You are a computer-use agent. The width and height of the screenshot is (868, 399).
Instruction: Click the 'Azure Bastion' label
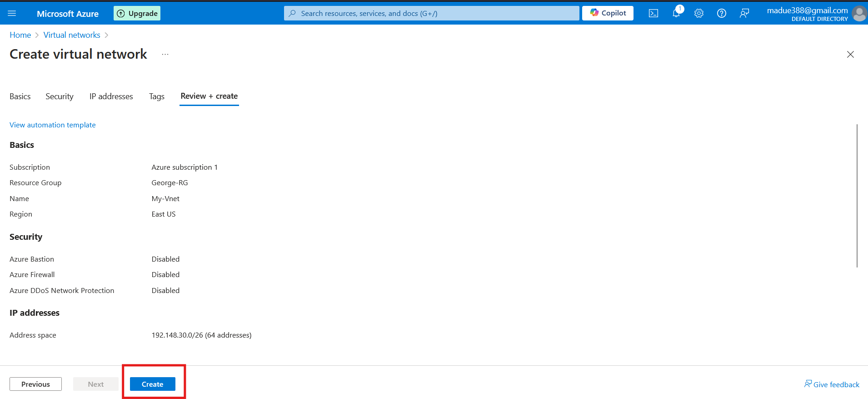pyautogui.click(x=32, y=259)
